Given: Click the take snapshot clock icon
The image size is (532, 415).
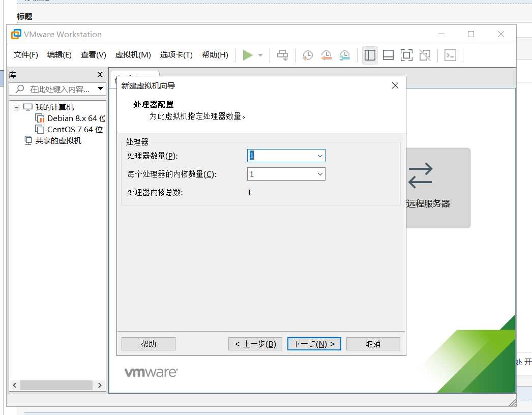Looking at the screenshot, I should pyautogui.click(x=307, y=55).
